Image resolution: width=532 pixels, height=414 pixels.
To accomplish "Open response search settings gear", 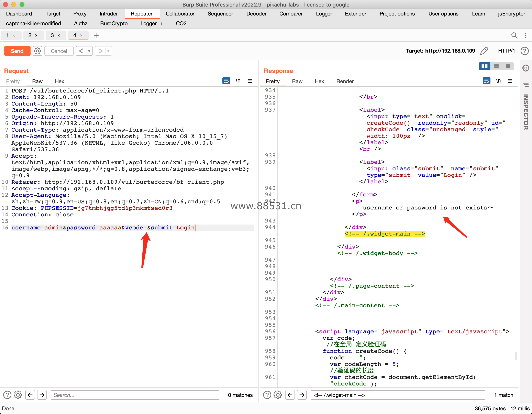I will (x=278, y=395).
